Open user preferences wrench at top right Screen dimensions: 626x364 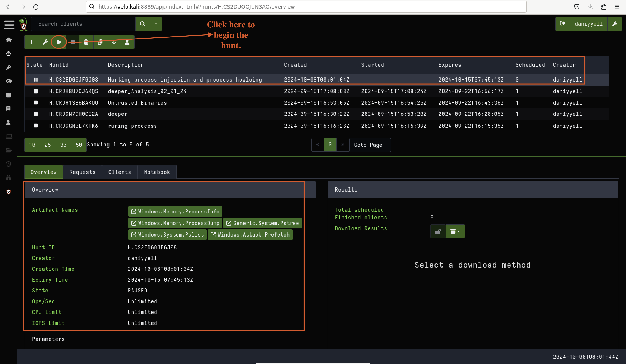615,24
